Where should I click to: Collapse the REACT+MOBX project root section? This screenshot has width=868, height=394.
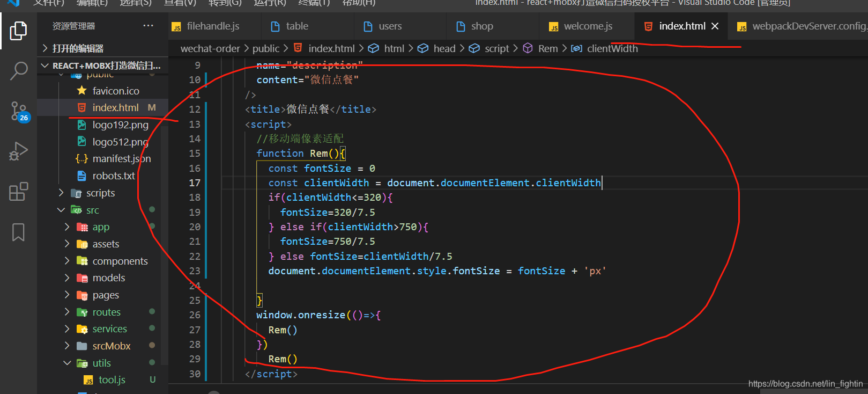tap(102, 65)
